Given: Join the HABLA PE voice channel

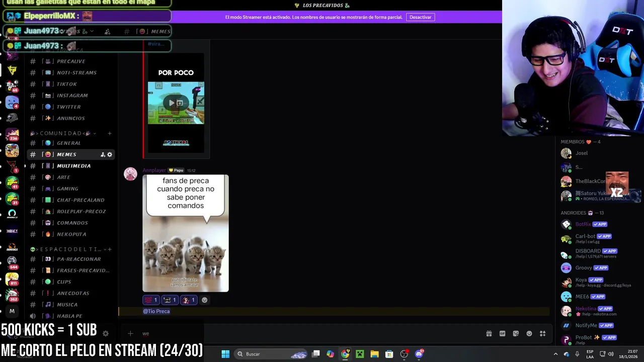Looking at the screenshot, I should click(x=71, y=316).
